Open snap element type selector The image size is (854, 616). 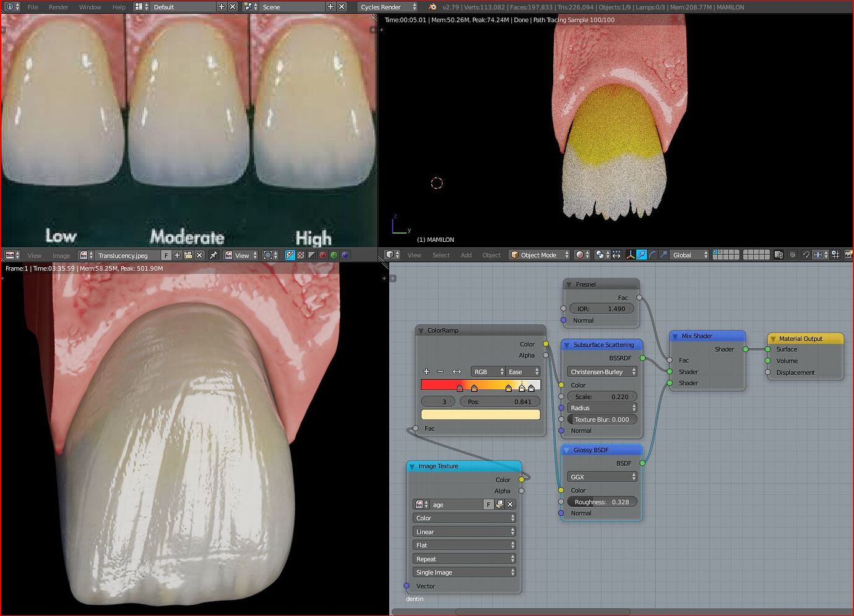pyautogui.click(x=821, y=255)
